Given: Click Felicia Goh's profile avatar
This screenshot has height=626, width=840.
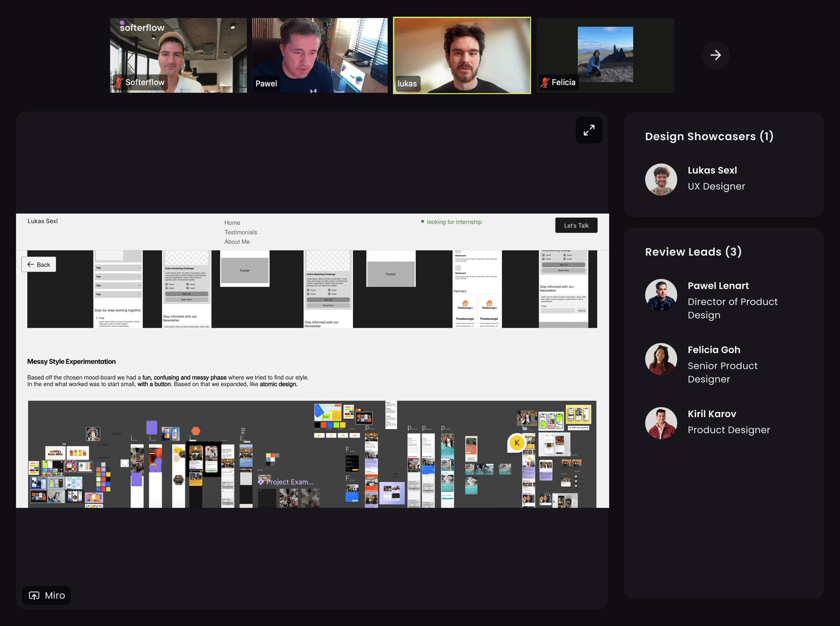Looking at the screenshot, I should [661, 359].
